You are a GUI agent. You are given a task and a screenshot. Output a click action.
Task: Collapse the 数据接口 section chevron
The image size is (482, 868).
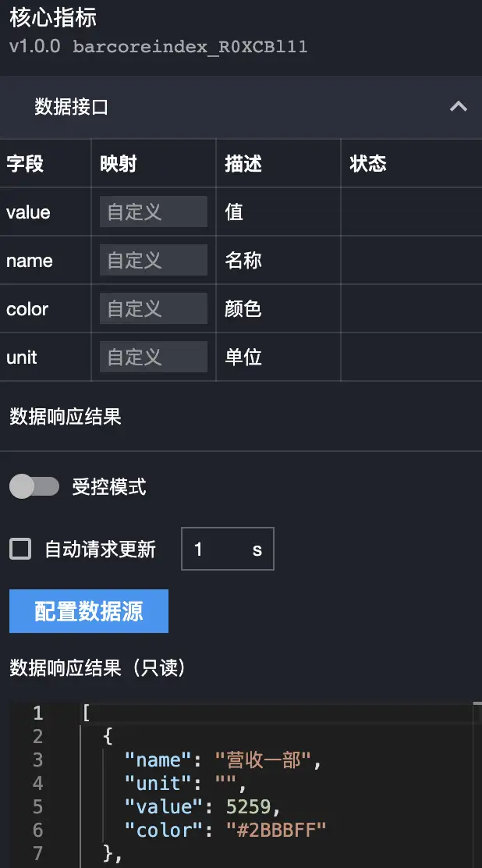(x=459, y=107)
